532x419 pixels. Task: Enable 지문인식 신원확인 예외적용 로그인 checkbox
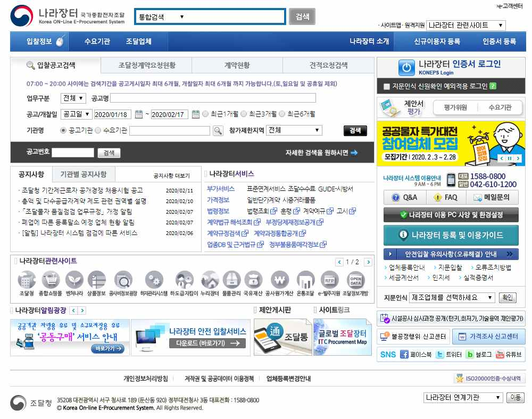[386, 87]
